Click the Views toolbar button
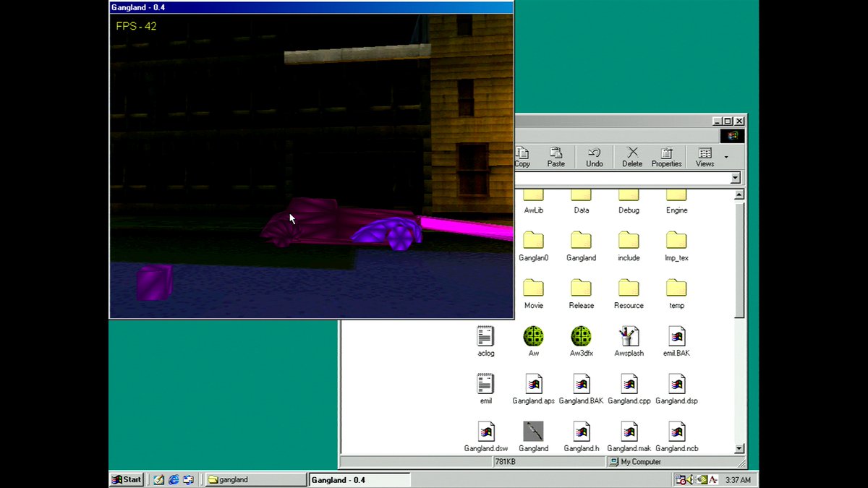The height and width of the screenshot is (488, 868). pyautogui.click(x=705, y=157)
